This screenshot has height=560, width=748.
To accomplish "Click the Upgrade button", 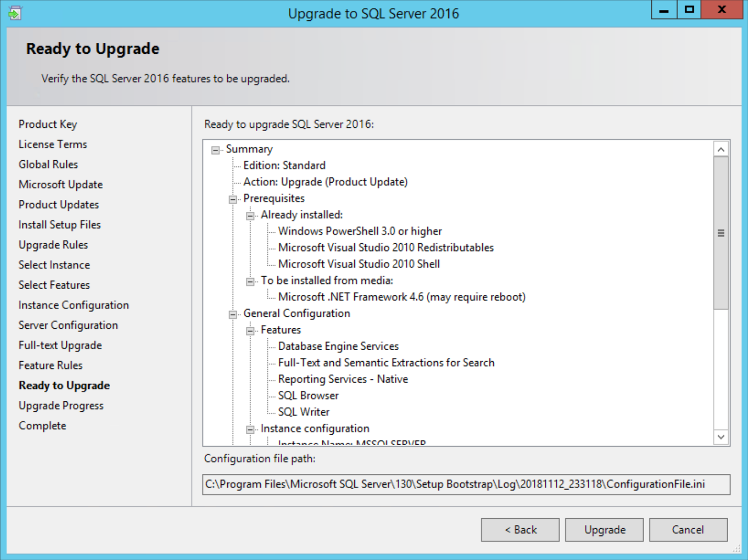I will click(x=604, y=530).
